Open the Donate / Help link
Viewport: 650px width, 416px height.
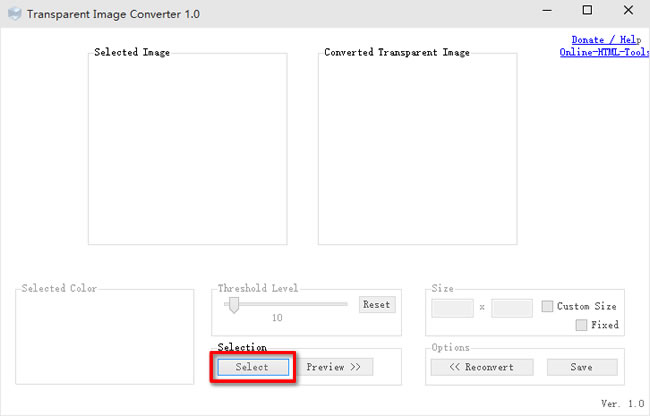click(x=606, y=40)
